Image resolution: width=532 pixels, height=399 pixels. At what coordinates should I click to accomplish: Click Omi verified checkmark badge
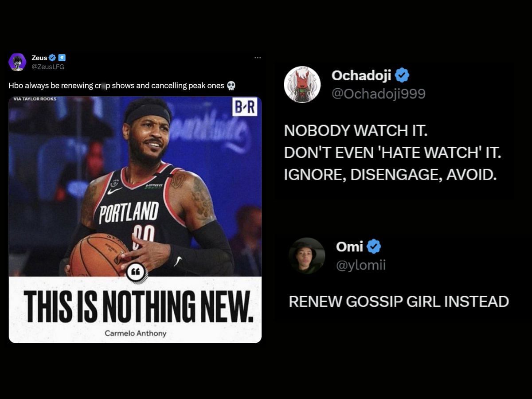pos(374,246)
